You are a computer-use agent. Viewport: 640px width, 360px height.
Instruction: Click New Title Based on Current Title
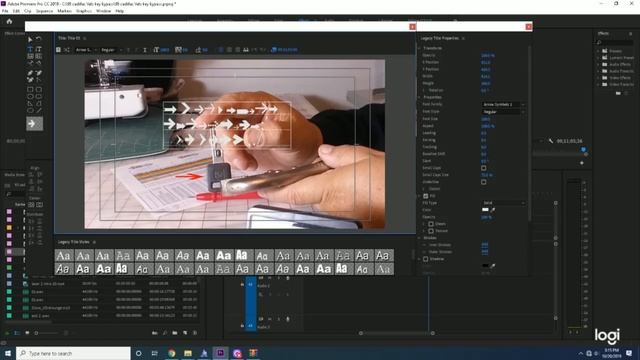point(58,50)
